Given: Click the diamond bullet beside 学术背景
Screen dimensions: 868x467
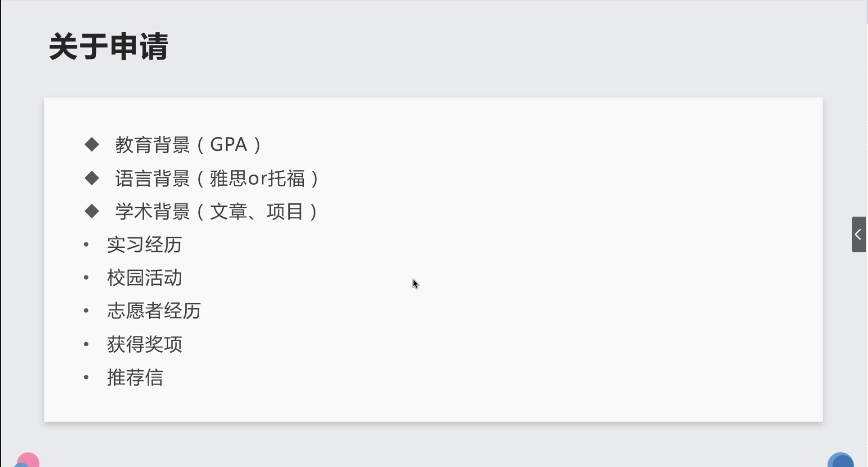Looking at the screenshot, I should point(92,211).
